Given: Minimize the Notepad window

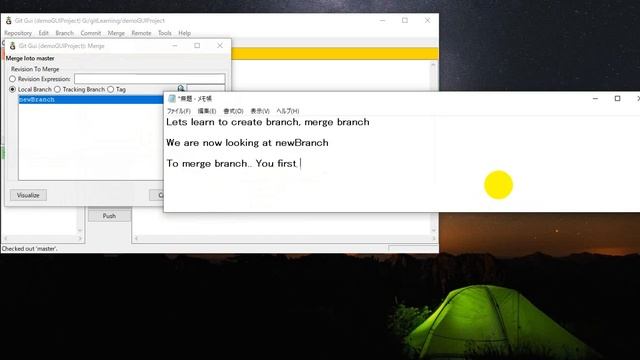Looking at the screenshot, I should [x=596, y=98].
